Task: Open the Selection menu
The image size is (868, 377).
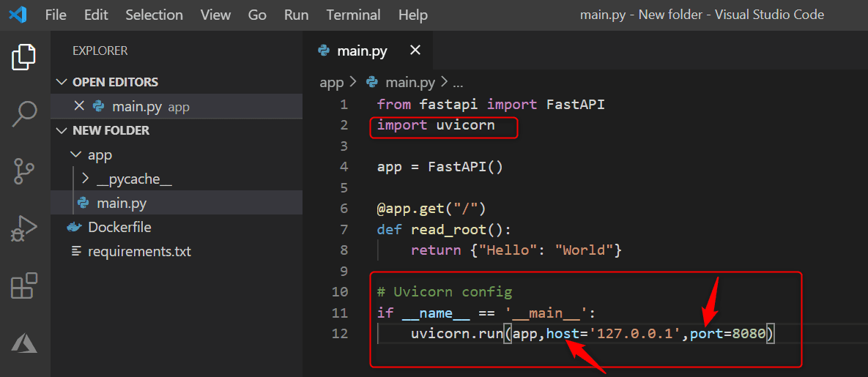Action: pyautogui.click(x=154, y=15)
